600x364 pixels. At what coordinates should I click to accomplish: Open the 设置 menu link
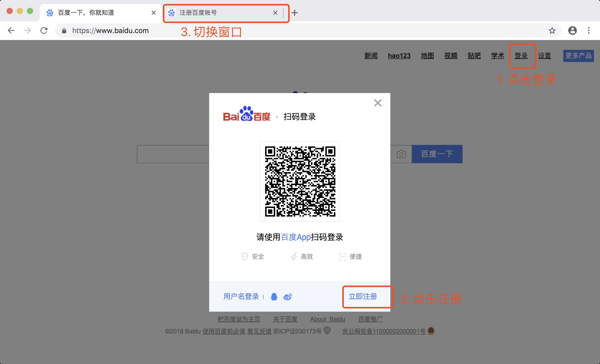pyautogui.click(x=545, y=56)
